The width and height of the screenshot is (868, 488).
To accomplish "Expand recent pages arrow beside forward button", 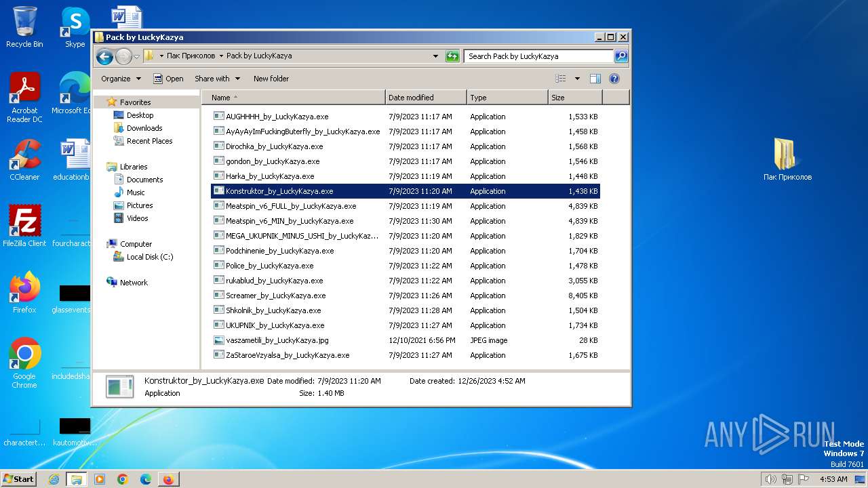I will (136, 56).
